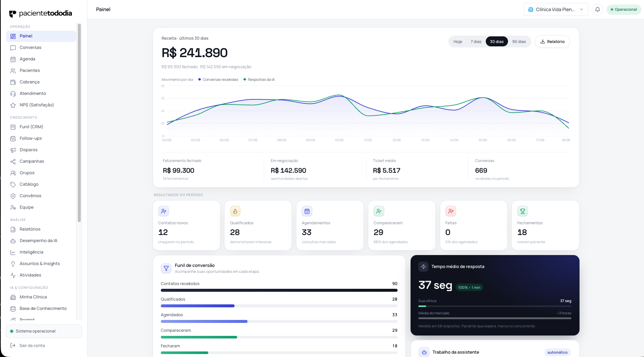The width and height of the screenshot is (644, 357).
Task: Click the Qualificados flame icon
Action: point(235,211)
